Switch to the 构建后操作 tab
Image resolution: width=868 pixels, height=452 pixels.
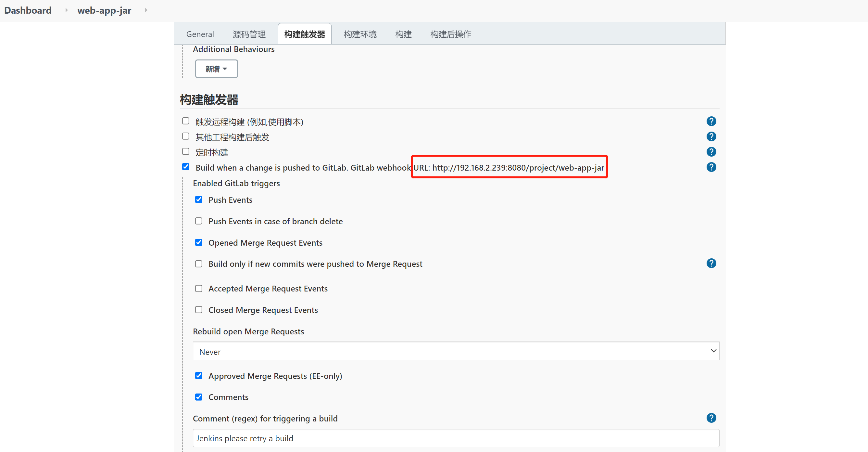click(x=450, y=34)
